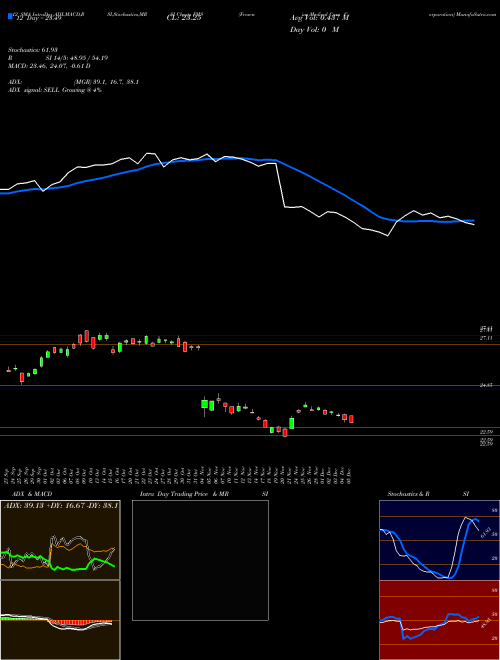500x660 pixels.
Task: Click the ADX (MGR) 39.1, 16.7, 38.1 line
Action: 74,82
